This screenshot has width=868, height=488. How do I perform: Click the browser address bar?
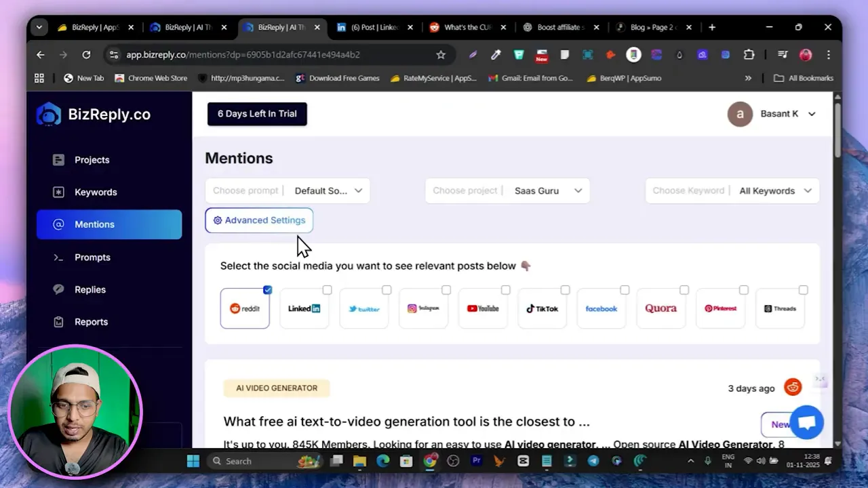(271, 54)
